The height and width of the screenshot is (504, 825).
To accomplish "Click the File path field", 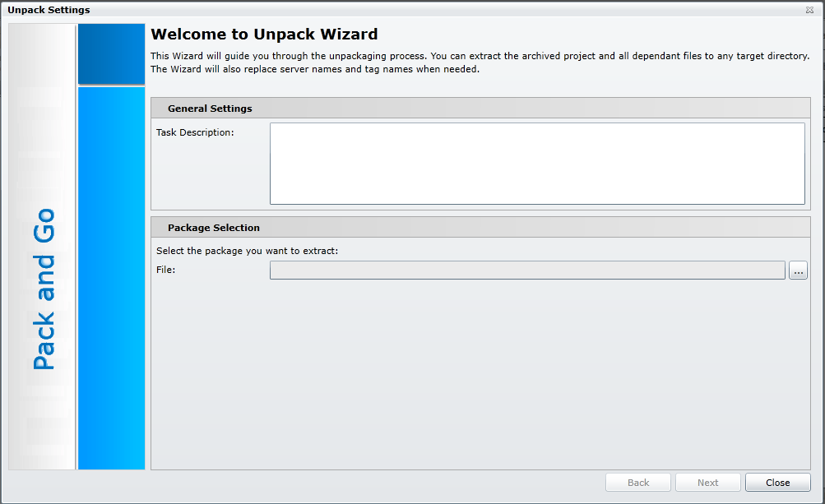I will [x=527, y=270].
